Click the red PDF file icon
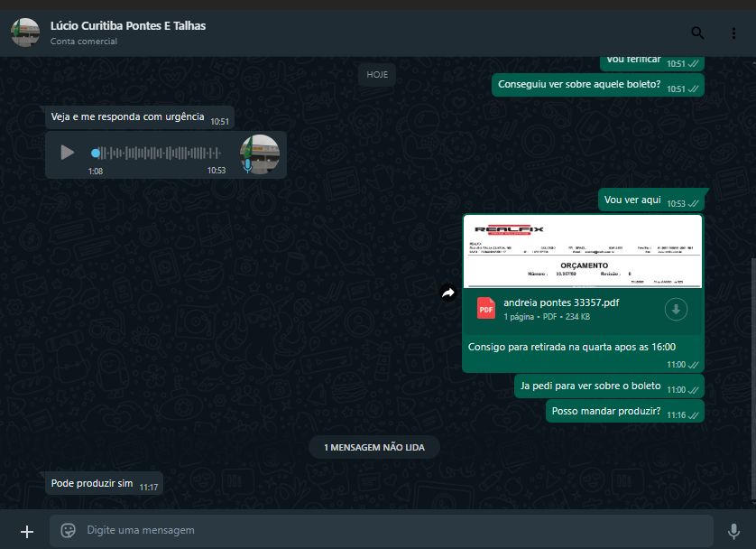 (486, 309)
